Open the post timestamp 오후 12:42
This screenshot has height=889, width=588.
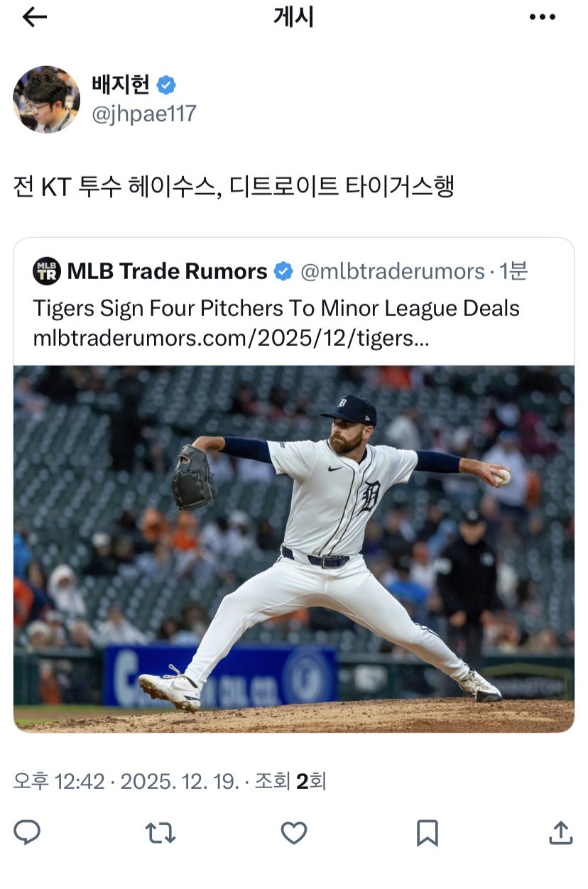tap(59, 782)
